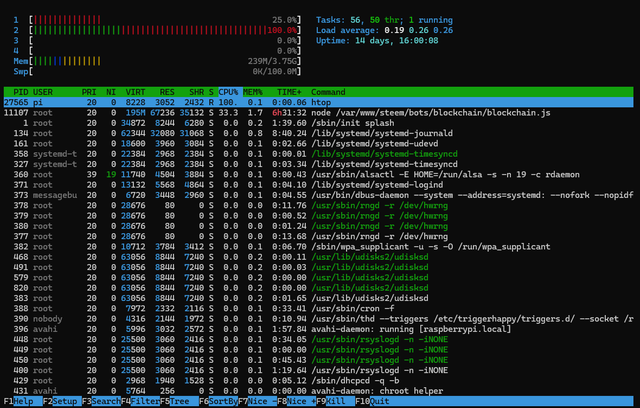Select the udisksd row with PID 383
The image size is (640, 408).
point(318,298)
